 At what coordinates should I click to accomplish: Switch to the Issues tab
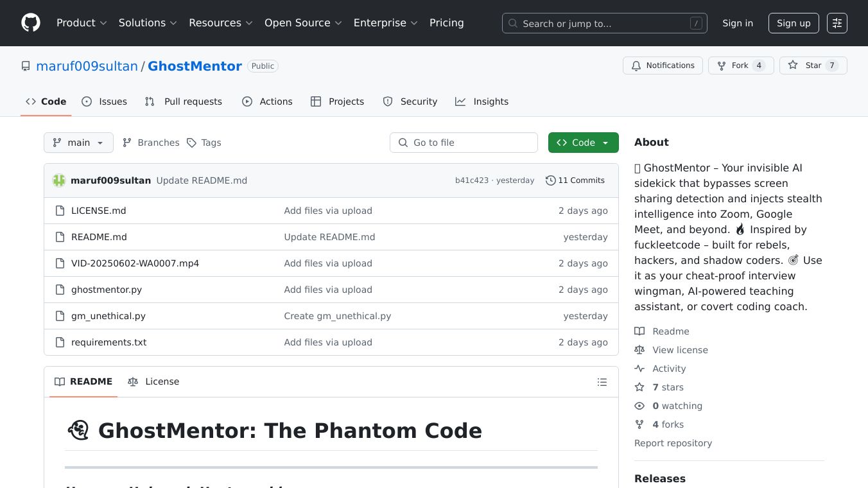[x=105, y=101]
